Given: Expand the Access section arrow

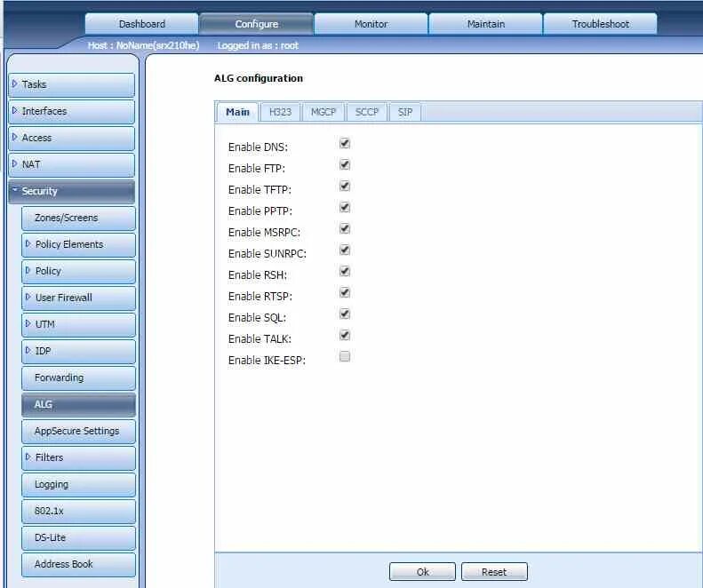Looking at the screenshot, I should [x=15, y=137].
